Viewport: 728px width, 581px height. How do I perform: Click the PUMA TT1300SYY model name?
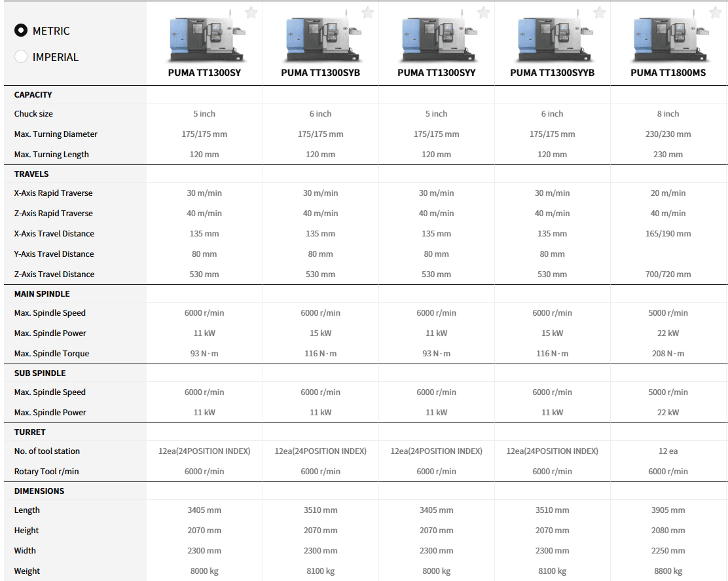[436, 73]
